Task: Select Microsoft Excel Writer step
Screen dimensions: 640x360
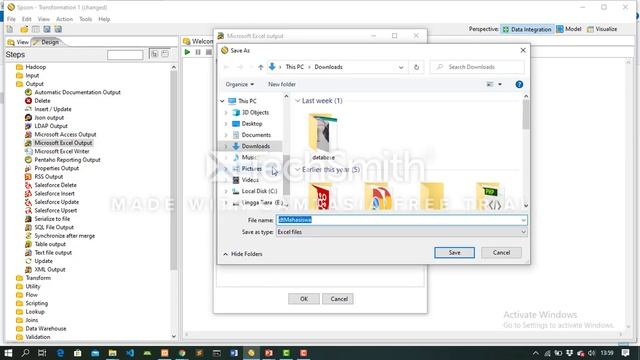Action: (62, 151)
